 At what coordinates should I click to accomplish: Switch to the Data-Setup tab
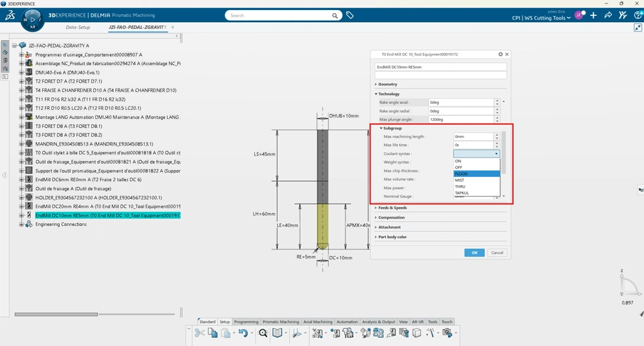click(x=78, y=27)
